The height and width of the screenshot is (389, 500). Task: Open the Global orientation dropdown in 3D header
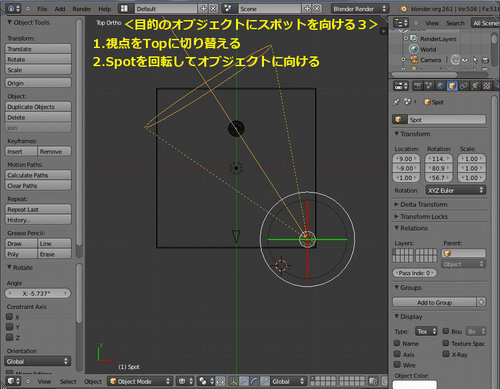[288, 381]
